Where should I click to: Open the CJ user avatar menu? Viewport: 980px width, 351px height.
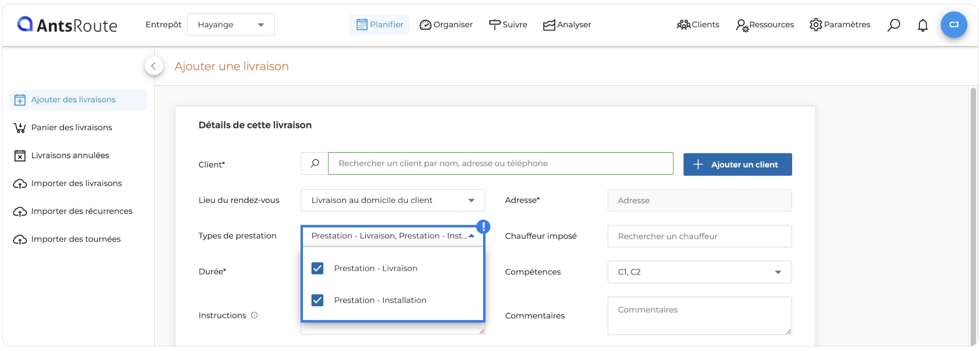[x=954, y=25]
